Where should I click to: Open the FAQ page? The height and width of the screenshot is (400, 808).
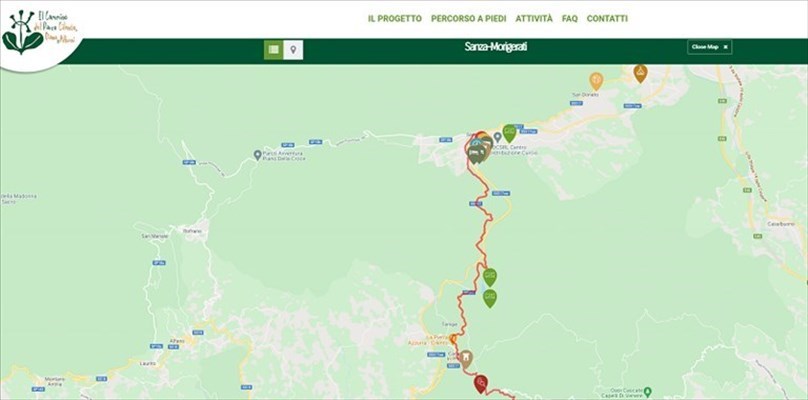pyautogui.click(x=570, y=19)
